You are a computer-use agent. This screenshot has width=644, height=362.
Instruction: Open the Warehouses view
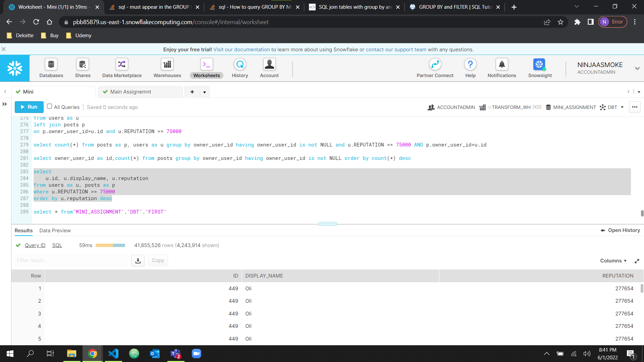click(x=167, y=68)
